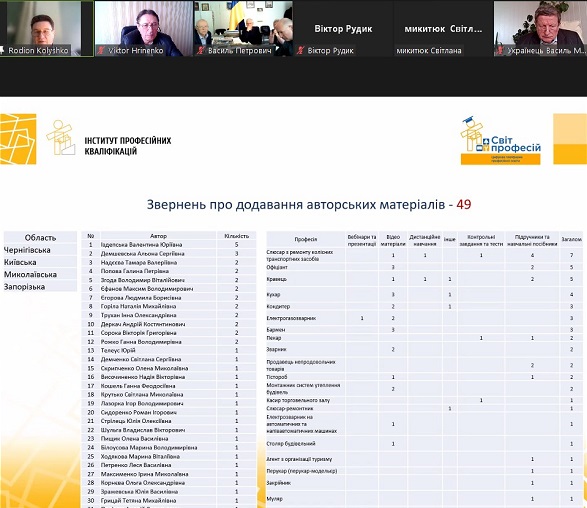Click Віктор Рудик's muted microphone icon
Image resolution: width=587 pixels, height=508 pixels.
click(x=300, y=51)
